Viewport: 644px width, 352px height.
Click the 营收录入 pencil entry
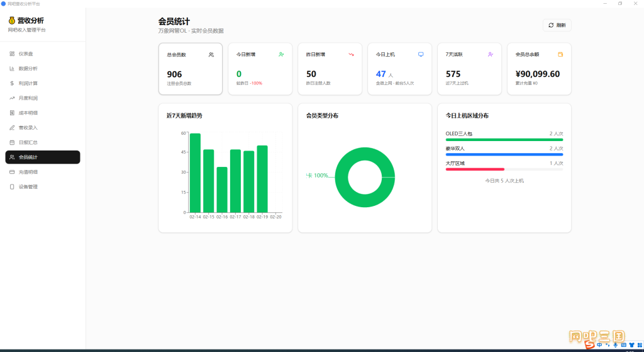[43, 128]
